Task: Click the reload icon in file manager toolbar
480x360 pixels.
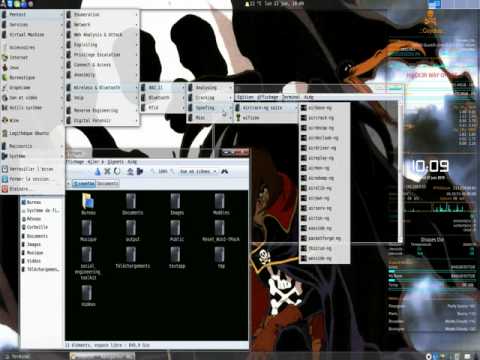Action: (117, 171)
